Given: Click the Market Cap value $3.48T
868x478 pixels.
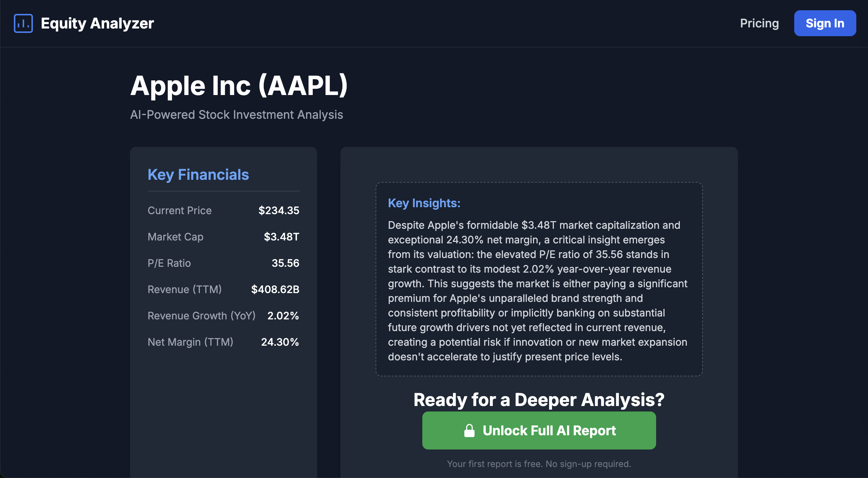Looking at the screenshot, I should [281, 236].
